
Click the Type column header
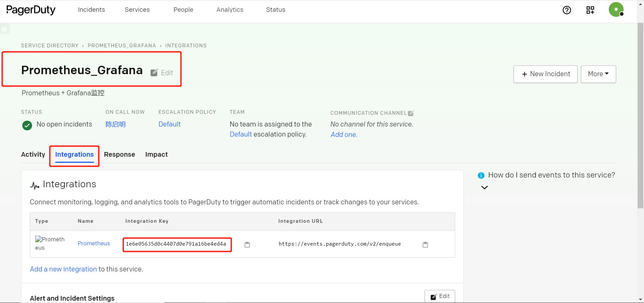click(42, 221)
